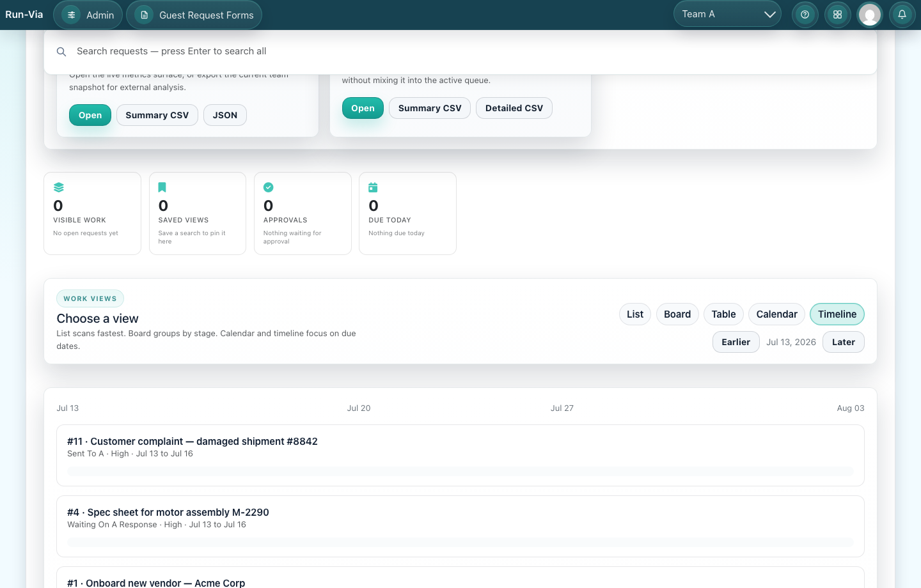Click the Visible Work layers icon
The image size is (921, 588).
click(x=59, y=187)
